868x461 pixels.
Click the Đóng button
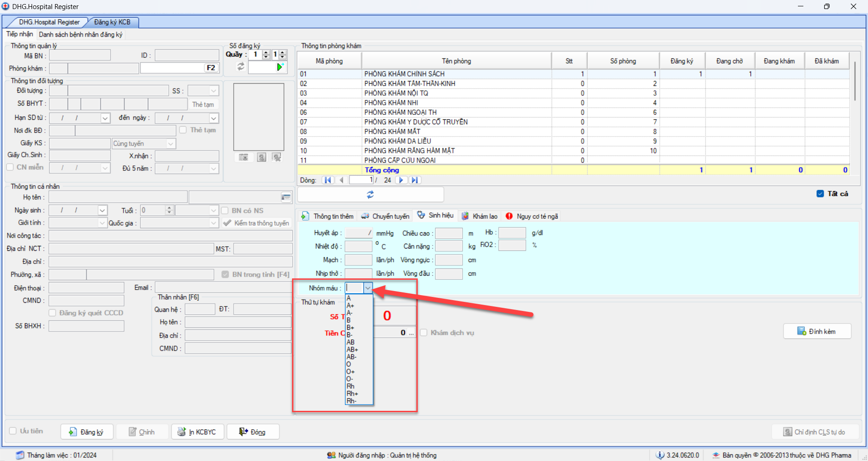tap(253, 432)
